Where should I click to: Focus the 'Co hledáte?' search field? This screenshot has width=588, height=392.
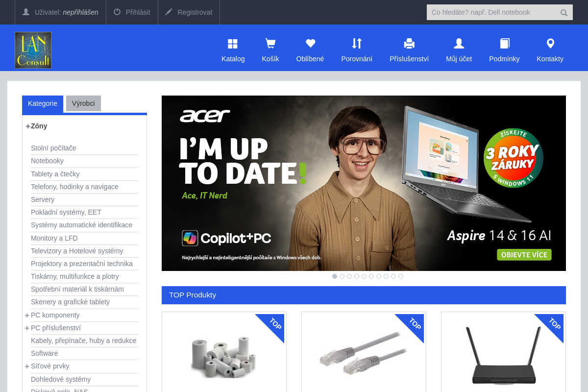tap(493, 12)
